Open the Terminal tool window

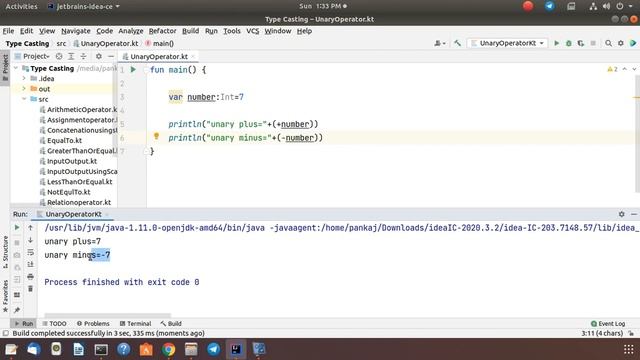(136, 324)
